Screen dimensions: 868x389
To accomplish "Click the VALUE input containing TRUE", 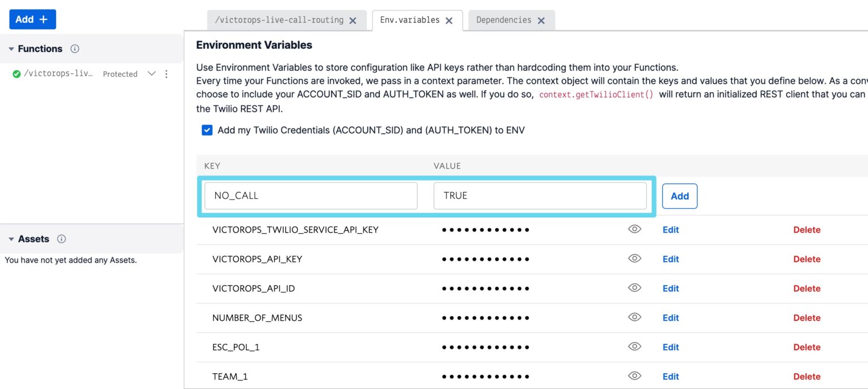I will point(539,195).
